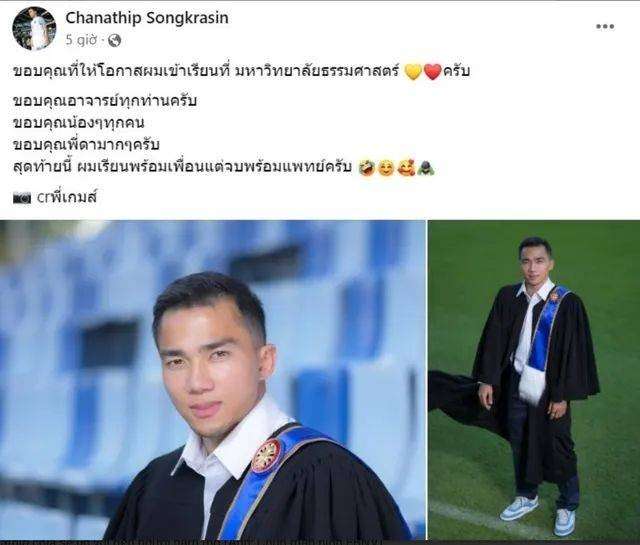Open Chanathip Songkrasin profile name link
This screenshot has width=640, height=545.
tap(147, 18)
